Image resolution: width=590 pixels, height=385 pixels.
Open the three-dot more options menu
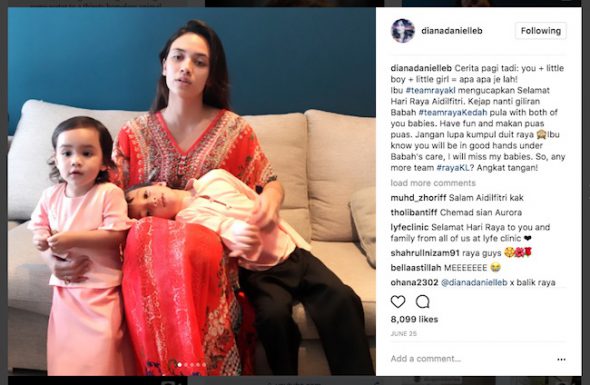pos(561,359)
